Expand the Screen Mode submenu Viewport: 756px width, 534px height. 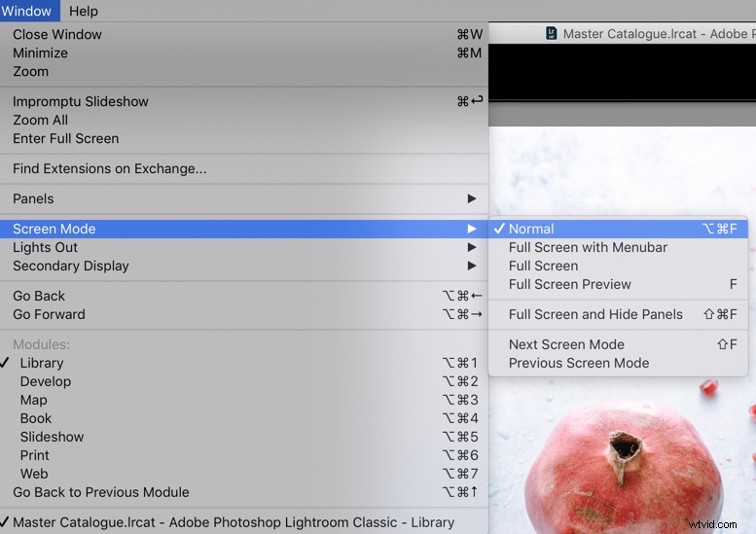(x=244, y=229)
